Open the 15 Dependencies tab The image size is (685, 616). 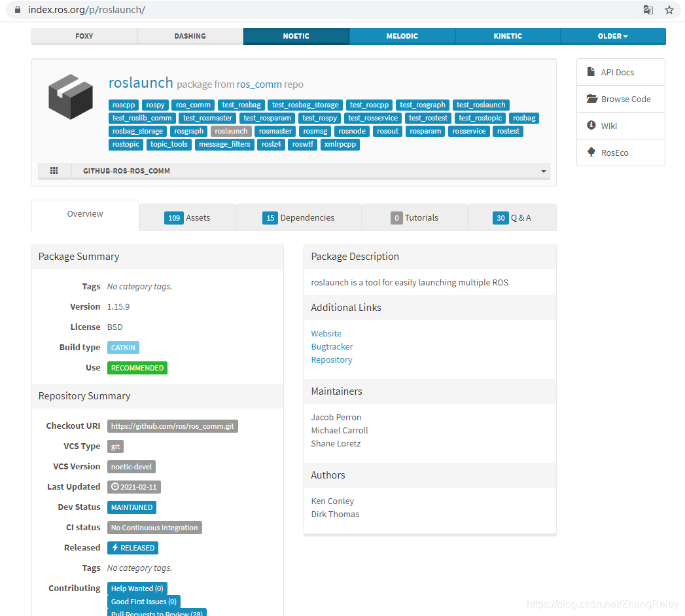click(298, 218)
